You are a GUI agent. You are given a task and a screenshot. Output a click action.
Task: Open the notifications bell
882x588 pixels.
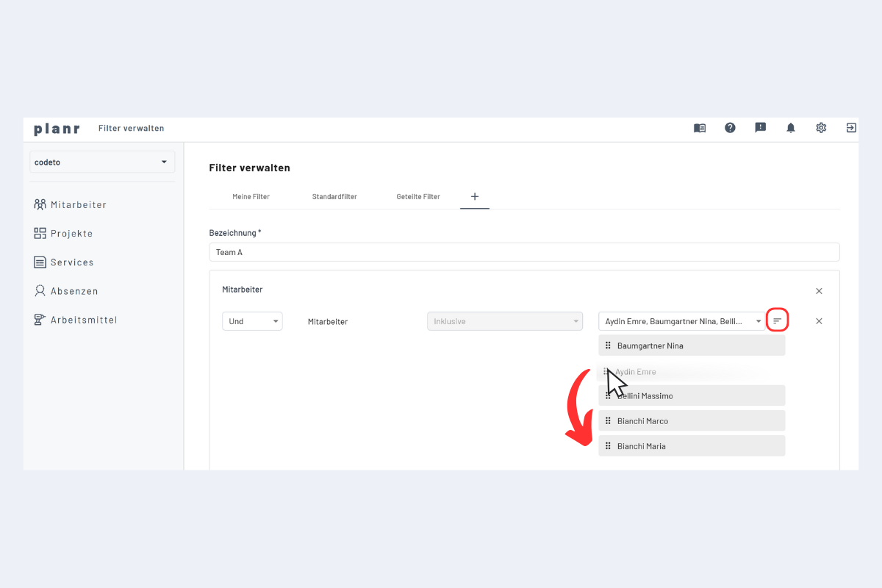click(791, 128)
